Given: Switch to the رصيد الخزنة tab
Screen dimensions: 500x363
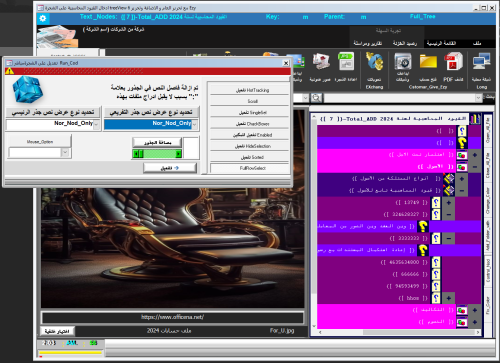Looking at the screenshot, I should pyautogui.click(x=405, y=43).
